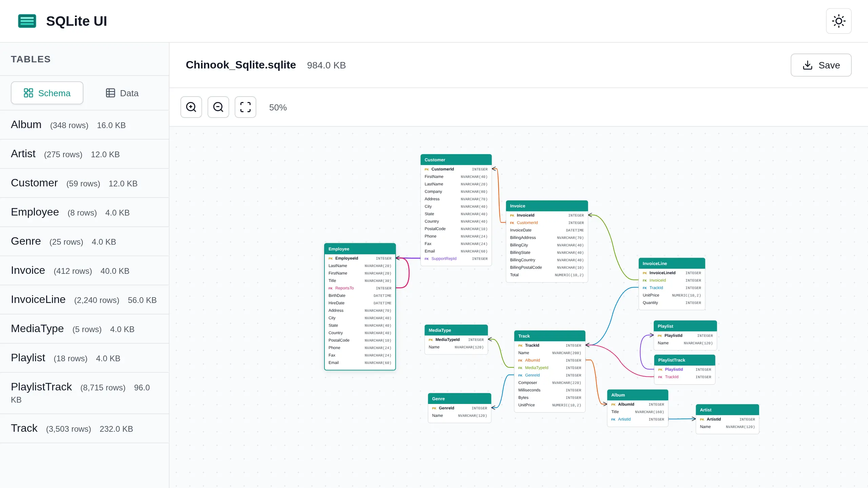Toggle light/dark theme with the sun icon
868x488 pixels.
[x=839, y=21]
